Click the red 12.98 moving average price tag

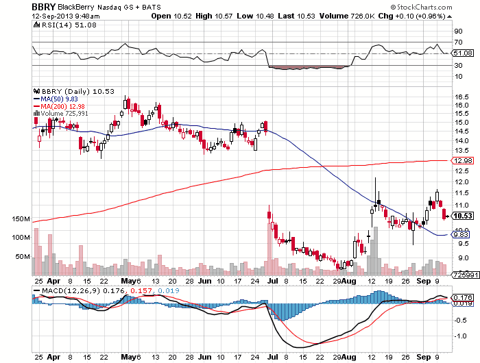[x=462, y=161]
